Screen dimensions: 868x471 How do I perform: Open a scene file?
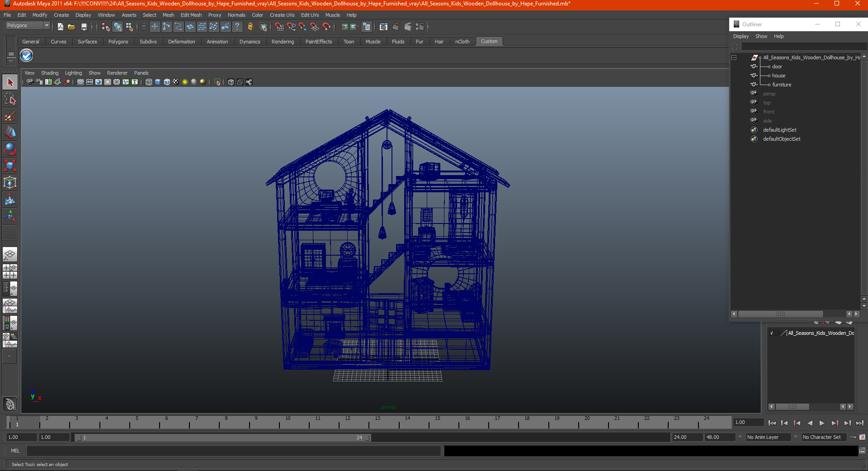pos(71,27)
